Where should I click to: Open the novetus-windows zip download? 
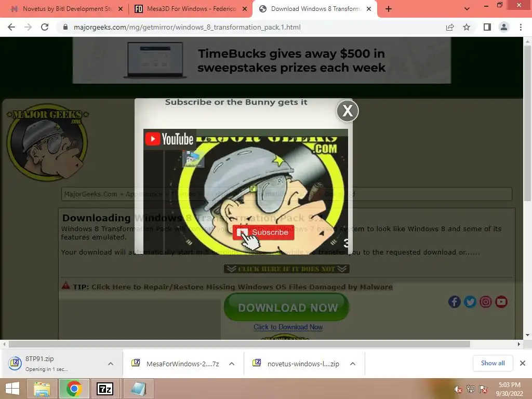[297, 364]
